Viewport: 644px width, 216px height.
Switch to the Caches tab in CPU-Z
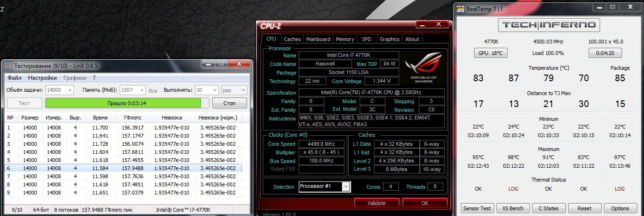[292, 39]
